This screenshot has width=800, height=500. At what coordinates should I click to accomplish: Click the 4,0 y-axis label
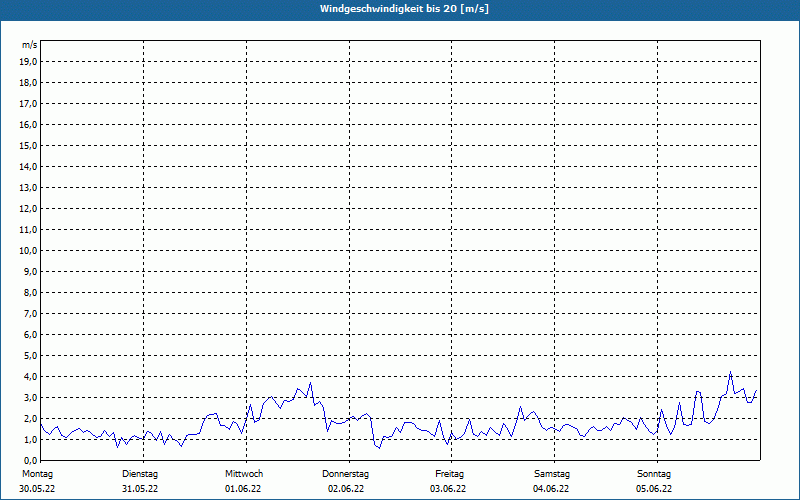tap(30, 377)
